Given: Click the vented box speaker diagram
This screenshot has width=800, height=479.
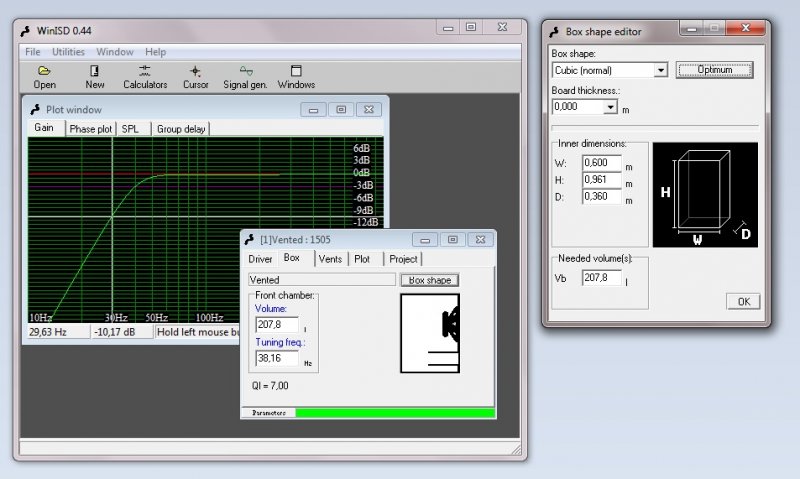Looking at the screenshot, I should 430,333.
